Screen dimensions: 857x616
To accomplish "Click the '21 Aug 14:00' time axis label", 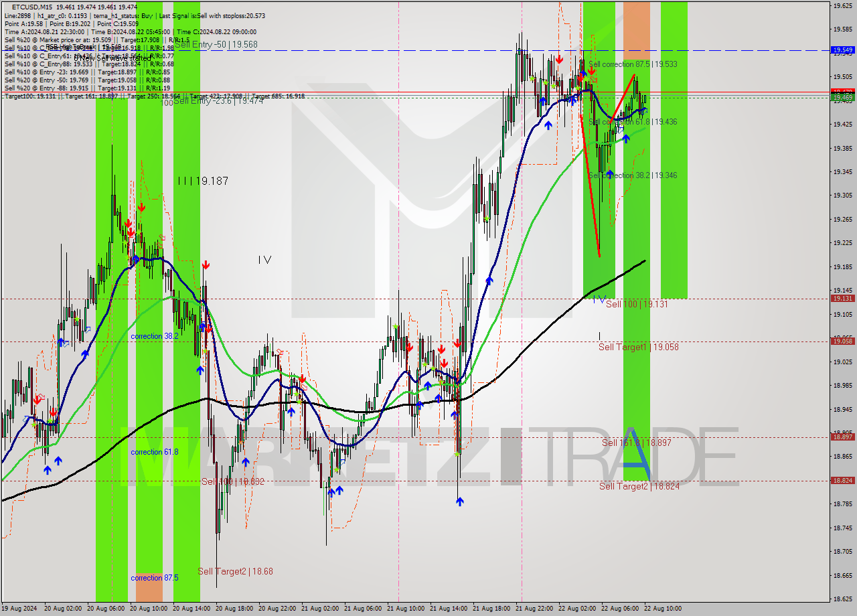I will [x=449, y=609].
